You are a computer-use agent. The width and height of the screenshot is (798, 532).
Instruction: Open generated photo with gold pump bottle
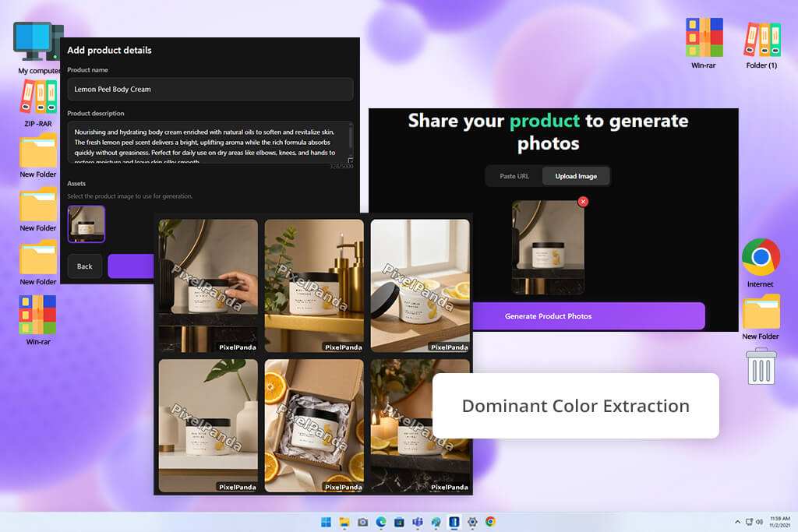314,285
